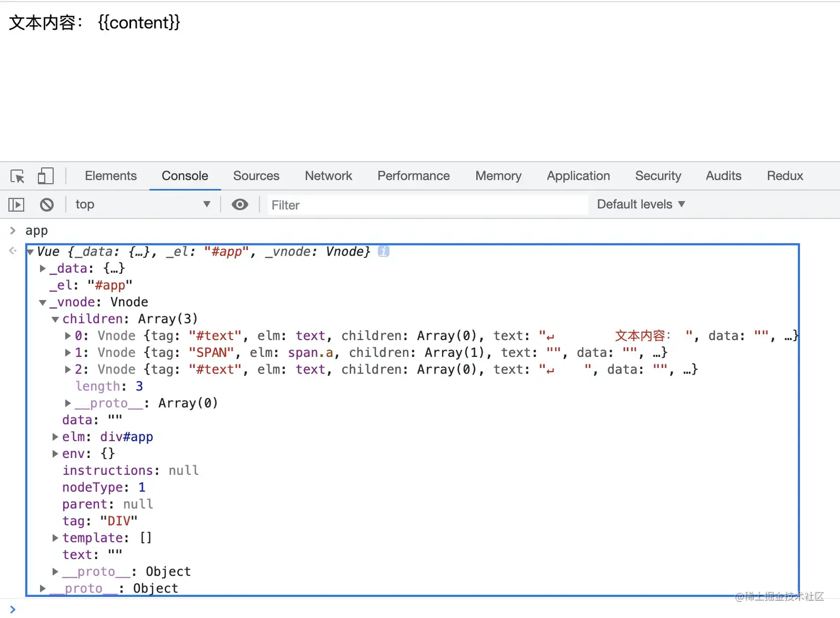Activate the inspect element picker icon
The image size is (840, 618).
(18, 176)
